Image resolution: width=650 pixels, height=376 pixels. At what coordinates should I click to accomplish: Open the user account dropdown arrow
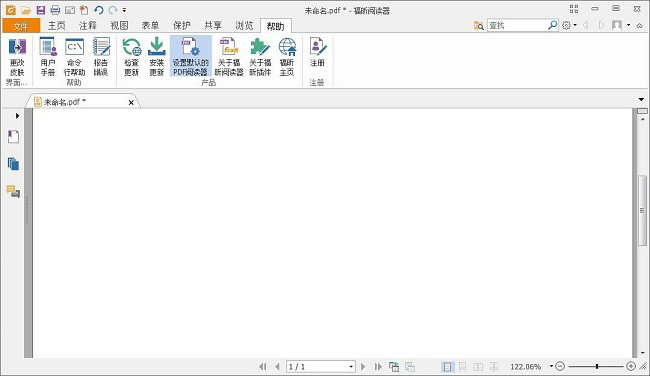point(629,25)
